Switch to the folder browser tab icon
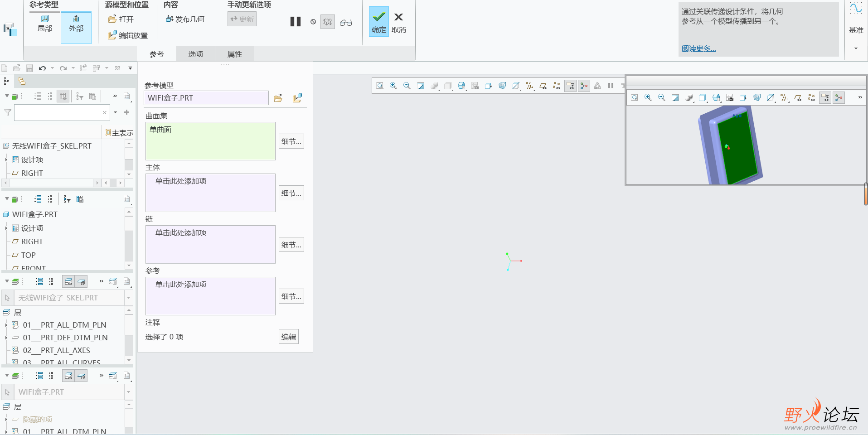The width and height of the screenshot is (868, 435). click(21, 81)
